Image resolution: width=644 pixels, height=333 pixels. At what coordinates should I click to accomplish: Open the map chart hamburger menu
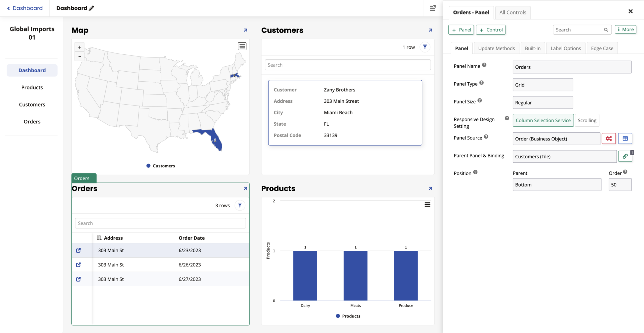coord(242,46)
